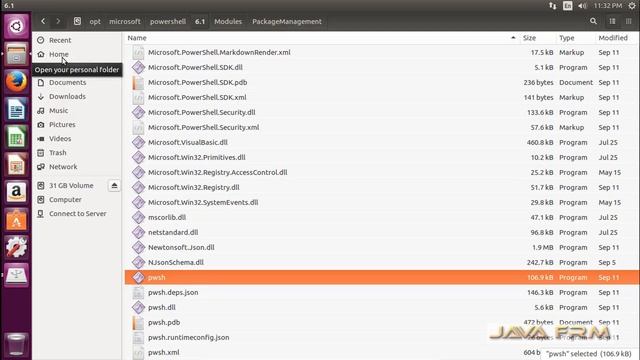
Task: Open the sound volume indicator
Action: (x=582, y=6)
